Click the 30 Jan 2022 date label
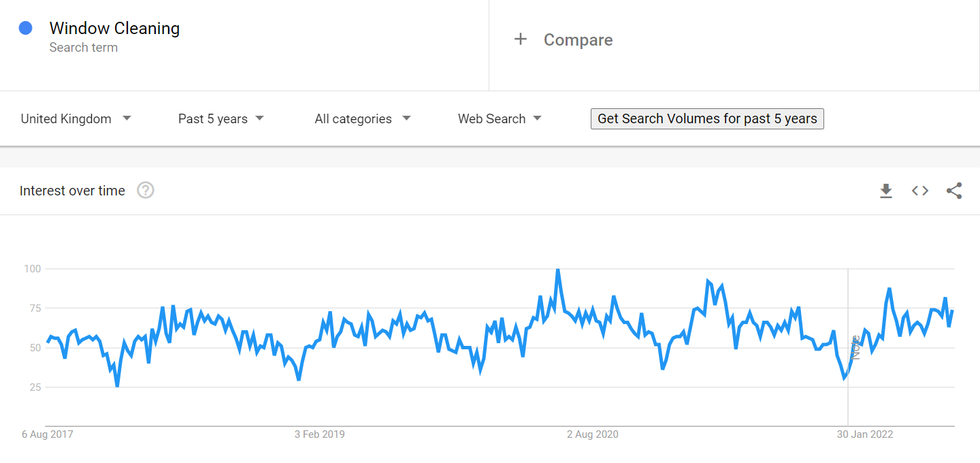This screenshot has width=980, height=463. 864,434
